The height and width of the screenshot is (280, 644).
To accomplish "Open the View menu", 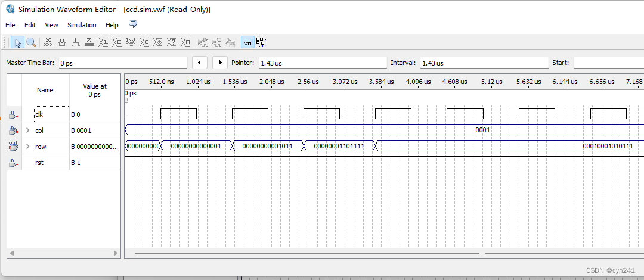I will [51, 25].
